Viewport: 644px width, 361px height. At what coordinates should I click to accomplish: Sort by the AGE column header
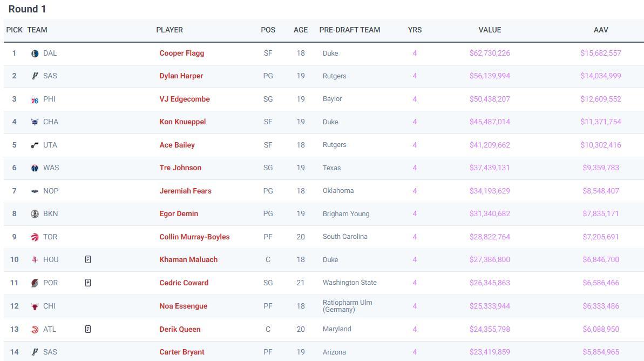pos(301,30)
